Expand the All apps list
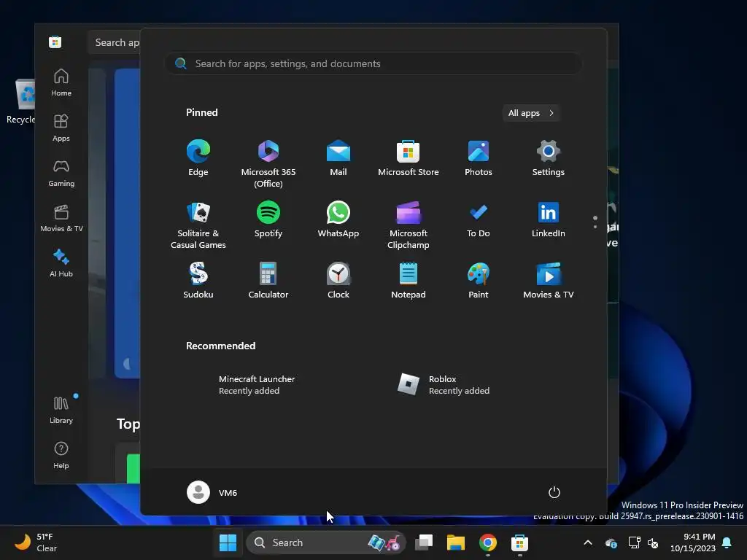 point(531,113)
